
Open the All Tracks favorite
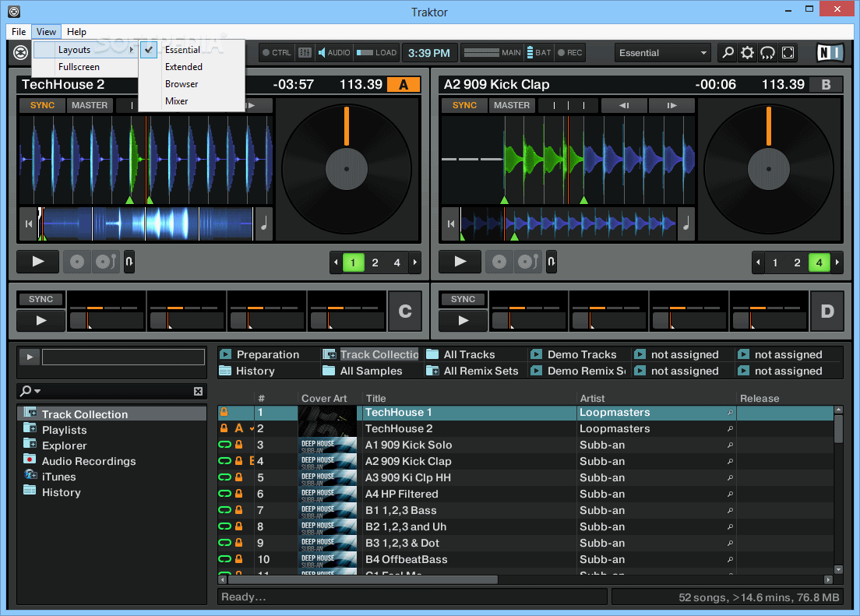tap(469, 354)
